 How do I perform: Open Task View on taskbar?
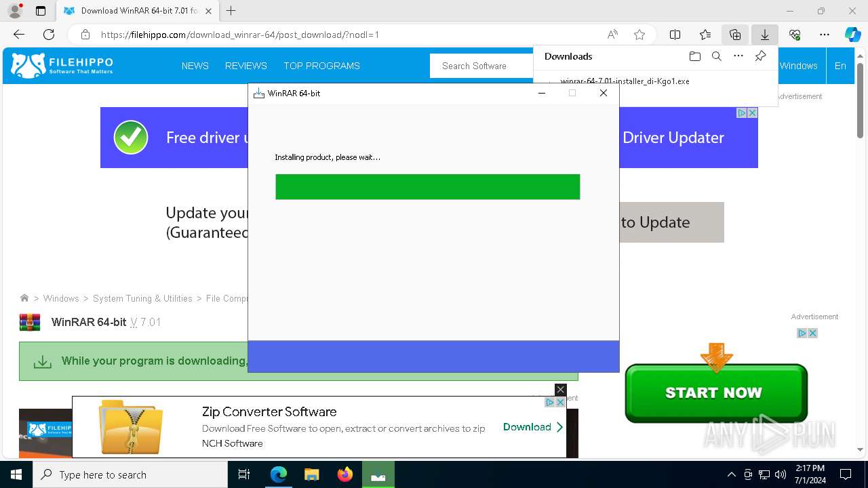(x=244, y=474)
